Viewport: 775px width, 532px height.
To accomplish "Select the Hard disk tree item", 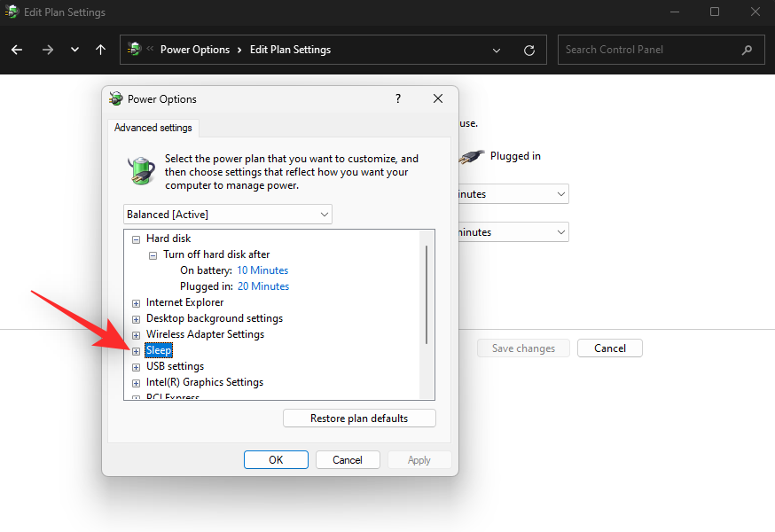I will [x=168, y=239].
